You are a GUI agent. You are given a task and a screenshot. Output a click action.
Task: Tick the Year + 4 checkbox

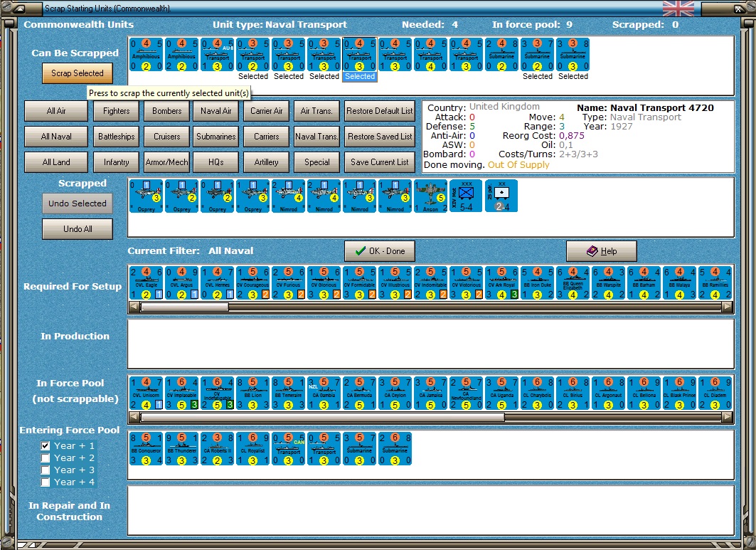(46, 482)
